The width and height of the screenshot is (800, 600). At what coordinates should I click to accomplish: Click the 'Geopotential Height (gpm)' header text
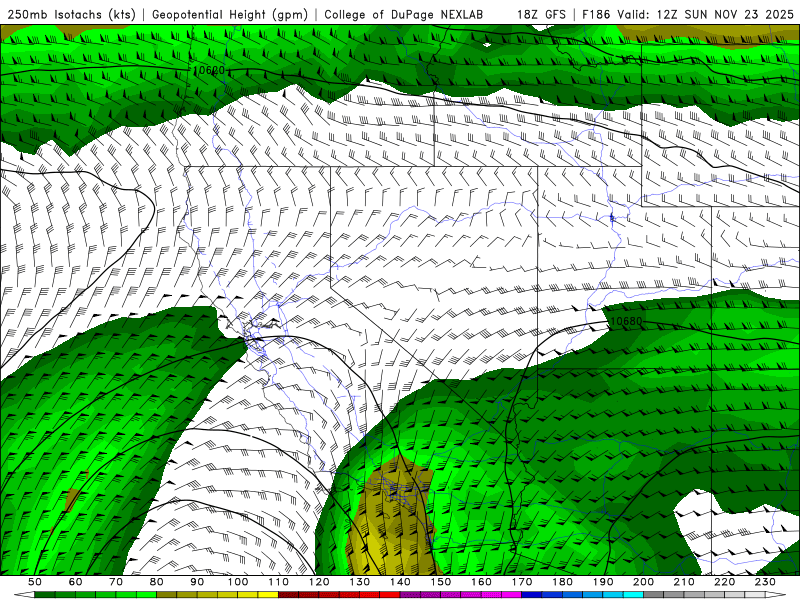230,14
